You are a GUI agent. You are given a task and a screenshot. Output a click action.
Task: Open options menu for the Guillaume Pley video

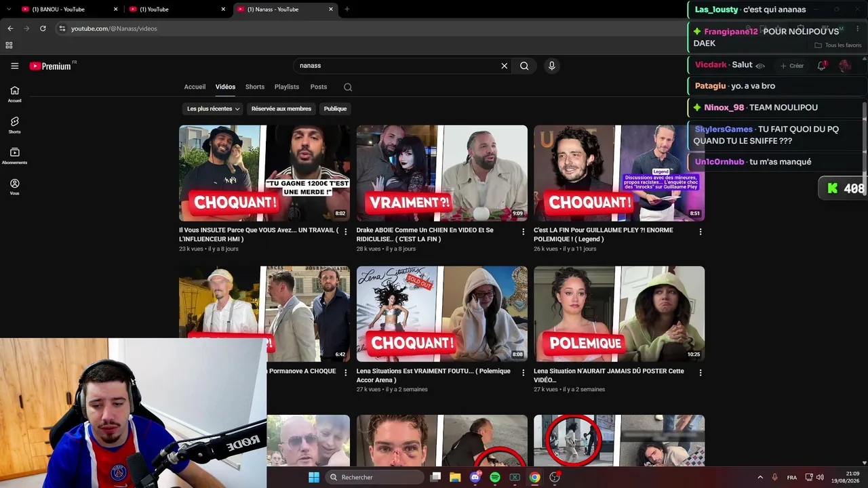pyautogui.click(x=701, y=232)
